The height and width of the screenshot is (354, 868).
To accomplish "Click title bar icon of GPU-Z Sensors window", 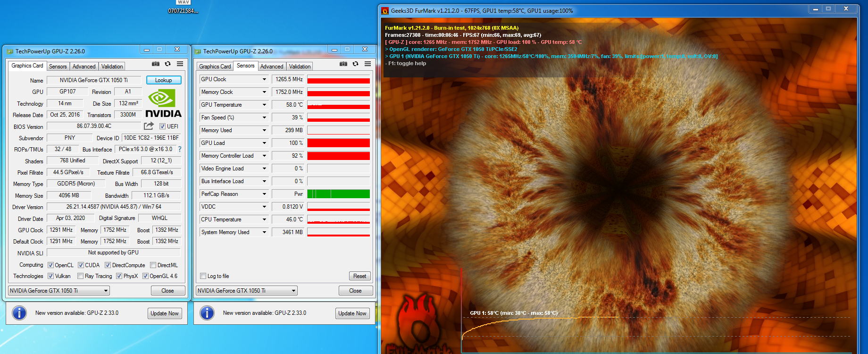I will click(x=198, y=51).
